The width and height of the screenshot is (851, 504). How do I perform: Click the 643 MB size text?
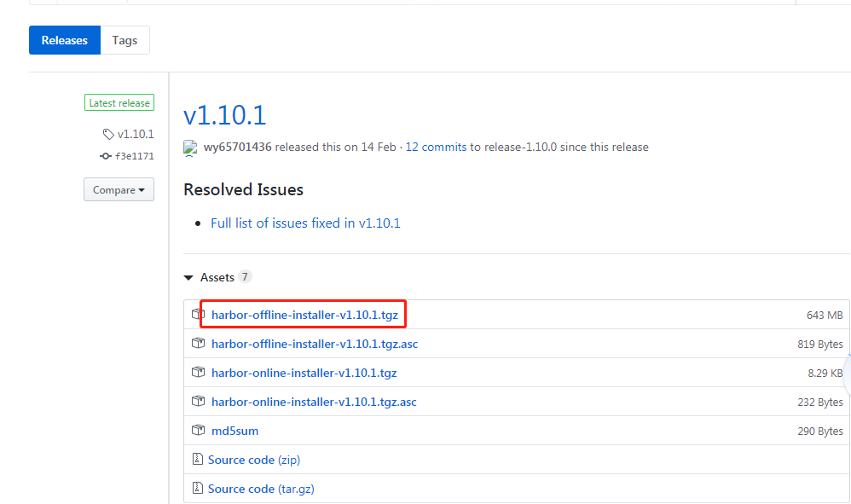(x=825, y=316)
